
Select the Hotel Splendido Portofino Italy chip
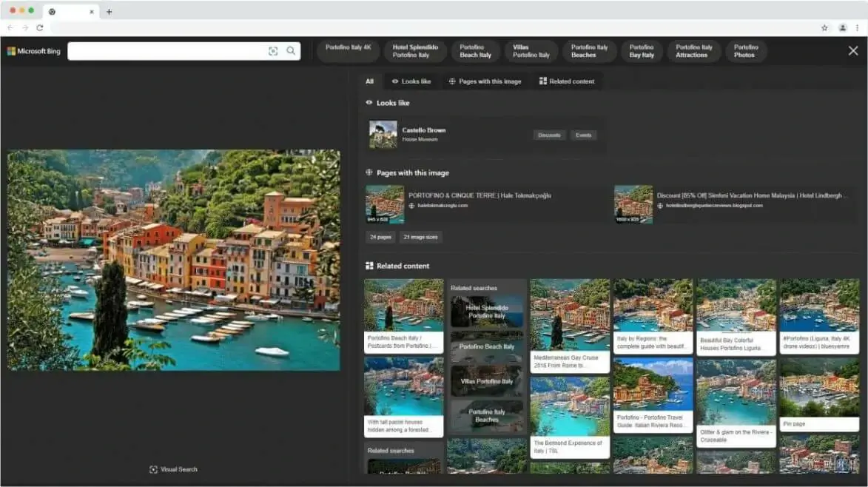point(414,51)
